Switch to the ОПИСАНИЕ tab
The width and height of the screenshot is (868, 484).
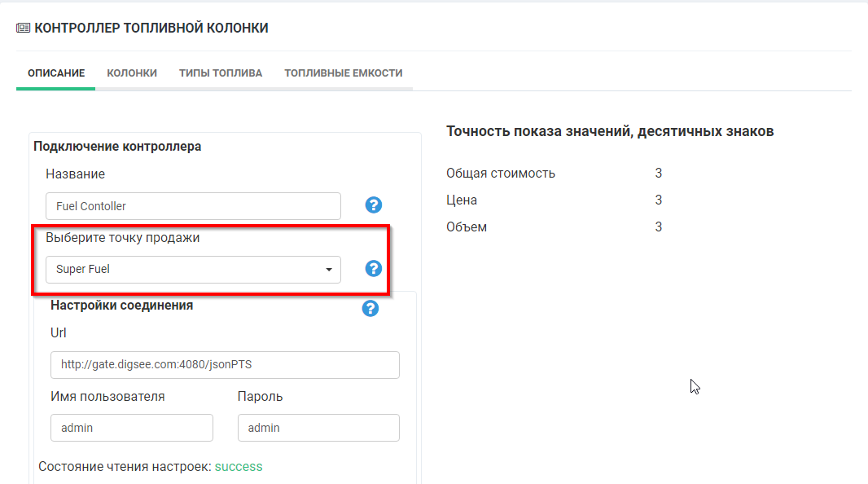point(56,73)
